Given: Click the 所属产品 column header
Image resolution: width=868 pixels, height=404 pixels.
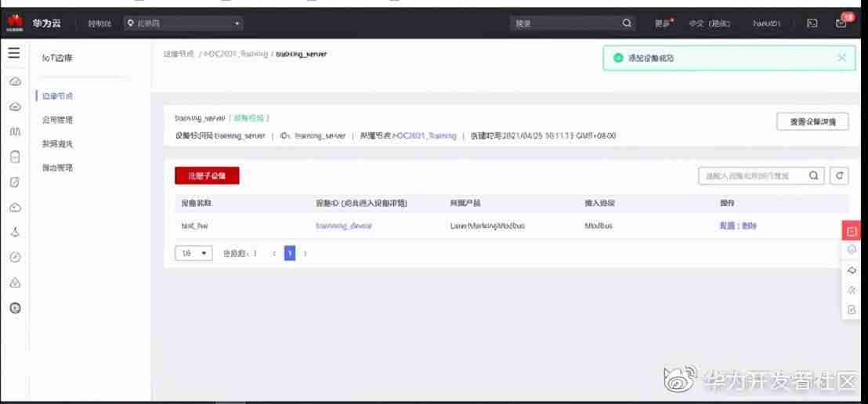Looking at the screenshot, I should pos(465,203).
